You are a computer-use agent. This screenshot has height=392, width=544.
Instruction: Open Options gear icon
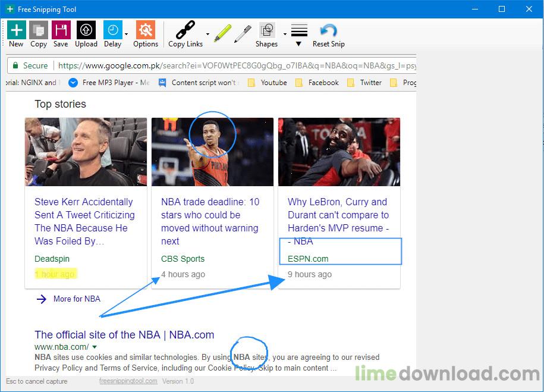146,30
